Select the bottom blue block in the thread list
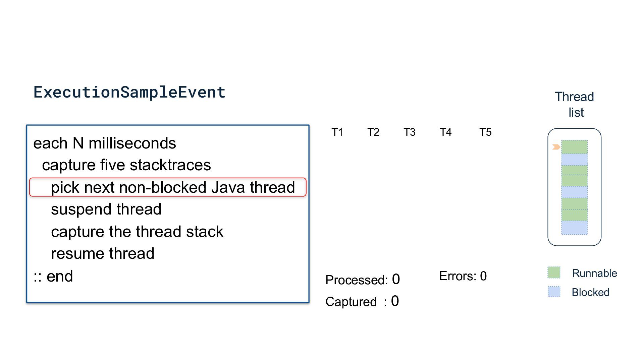Screen dimensions: 644x362 [574, 228]
